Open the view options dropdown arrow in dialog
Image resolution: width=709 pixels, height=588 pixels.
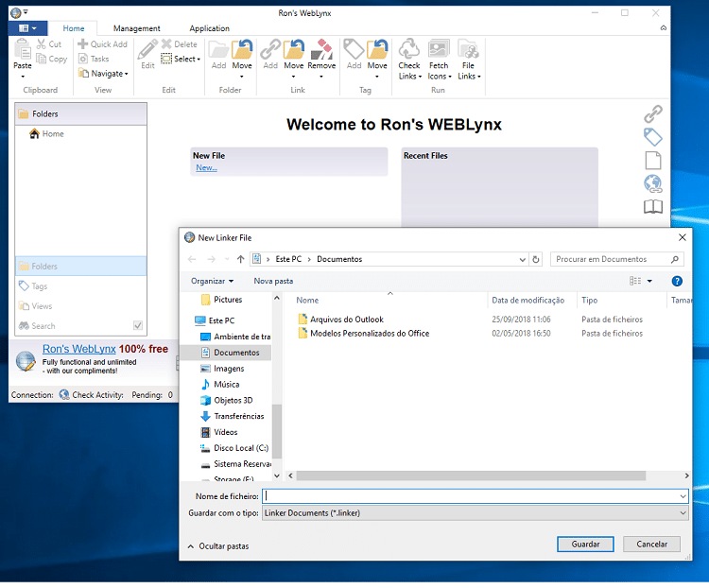[x=649, y=282]
